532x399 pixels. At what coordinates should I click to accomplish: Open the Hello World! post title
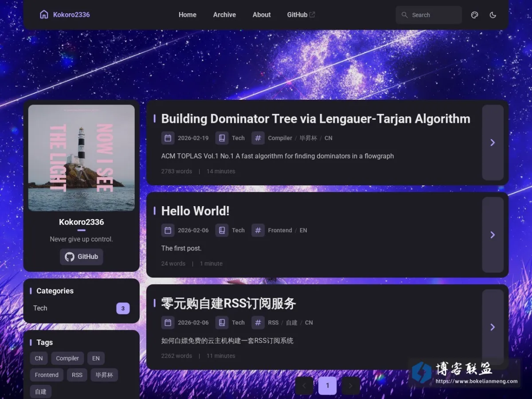(196, 211)
